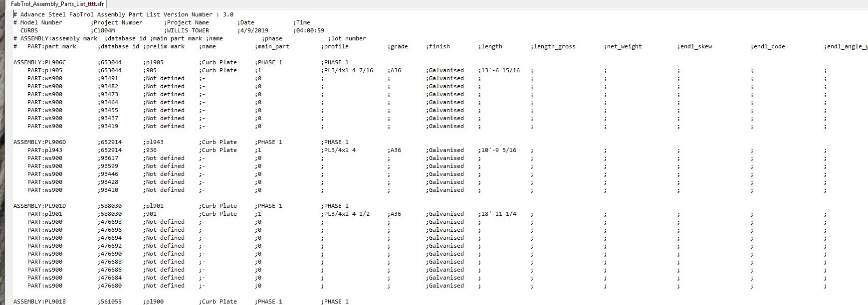Click database id 476690
This screenshot has height=305, width=868.
click(x=111, y=254)
